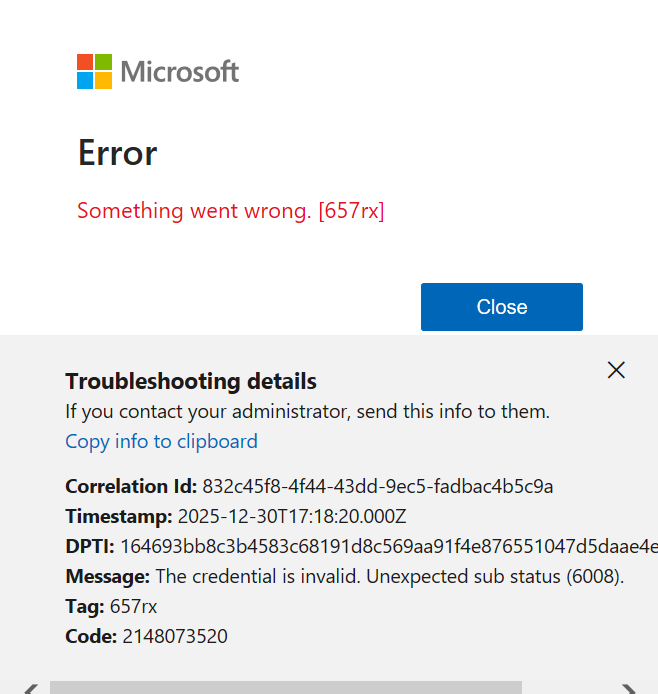Click the red Something went wrong message
Screen dimensions: 658x694
231,211
